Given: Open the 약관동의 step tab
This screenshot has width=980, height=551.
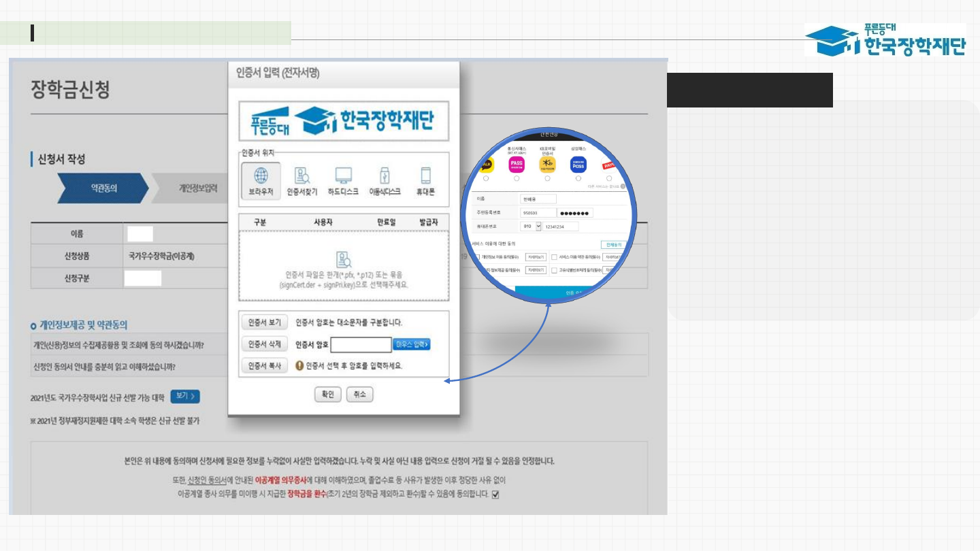Looking at the screenshot, I should [x=103, y=188].
